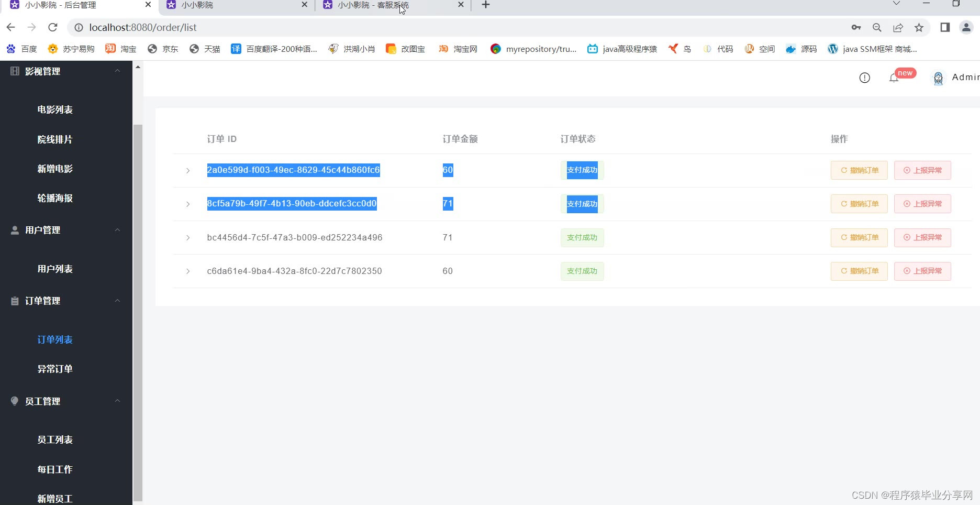Image resolution: width=980 pixels, height=505 pixels.
Task: Open the java高级程序猿 bookmark
Action: point(622,49)
